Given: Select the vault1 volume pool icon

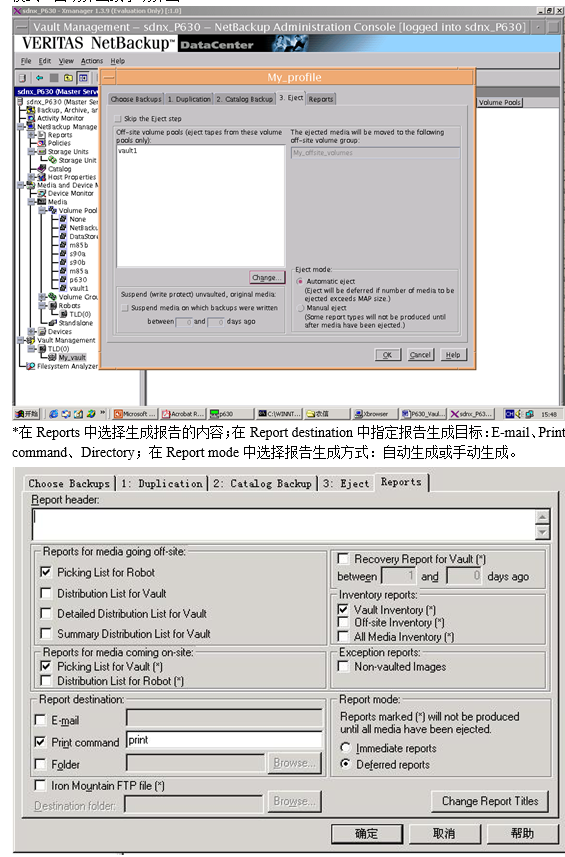Looking at the screenshot, I should point(63,288).
